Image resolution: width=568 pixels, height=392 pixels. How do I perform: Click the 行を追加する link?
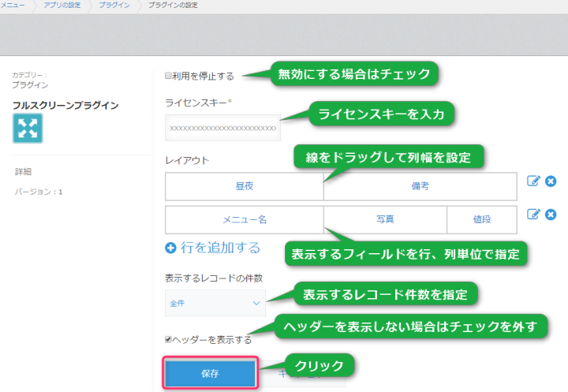tap(220, 248)
